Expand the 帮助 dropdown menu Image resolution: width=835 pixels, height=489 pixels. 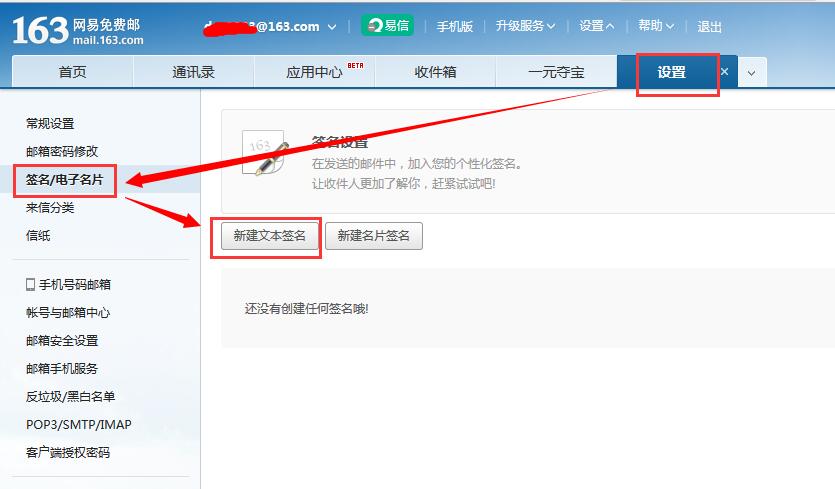click(656, 26)
